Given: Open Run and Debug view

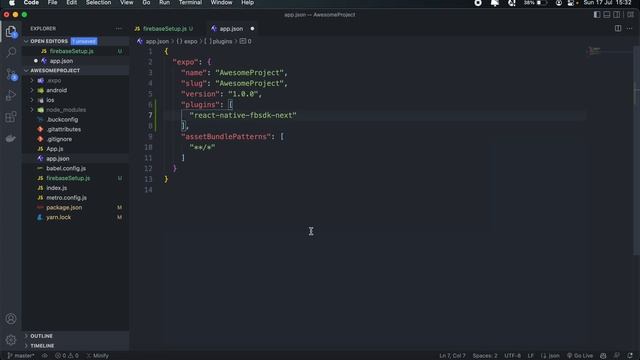Looking at the screenshot, I should (11, 95).
